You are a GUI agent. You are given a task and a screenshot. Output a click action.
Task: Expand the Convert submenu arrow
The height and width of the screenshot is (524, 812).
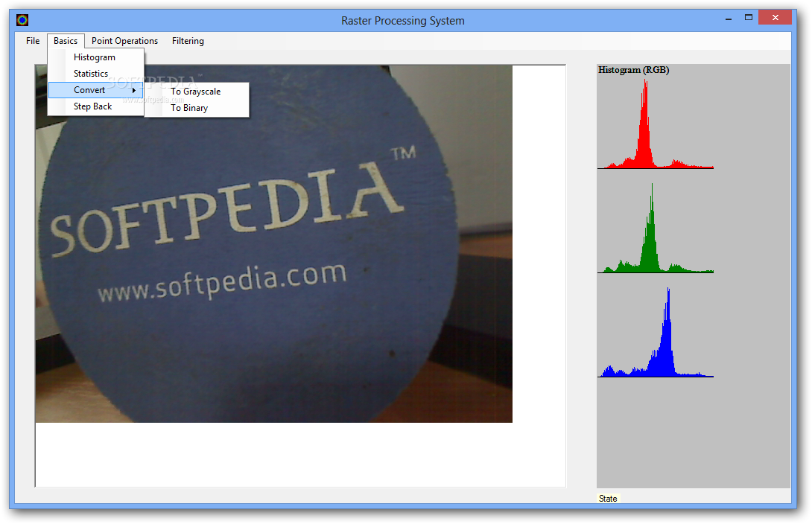(x=134, y=90)
